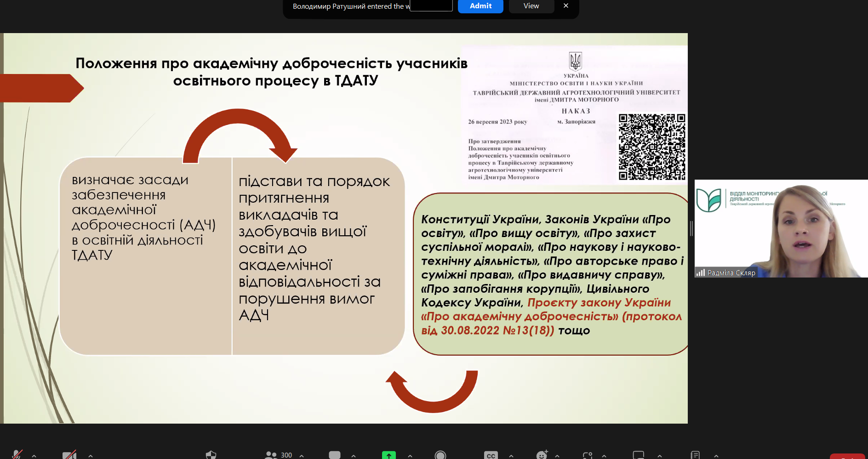Open audio options arrow next to microphone
868x459 pixels.
34,456
